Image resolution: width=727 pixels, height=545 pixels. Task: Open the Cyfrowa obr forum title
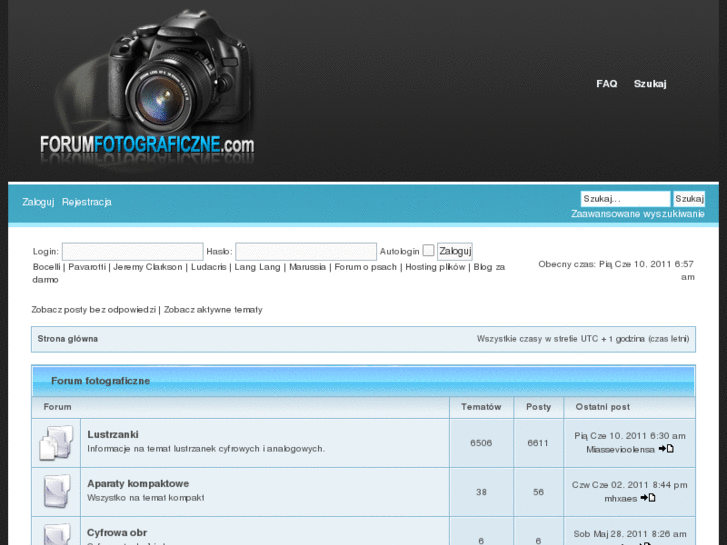tap(117, 532)
